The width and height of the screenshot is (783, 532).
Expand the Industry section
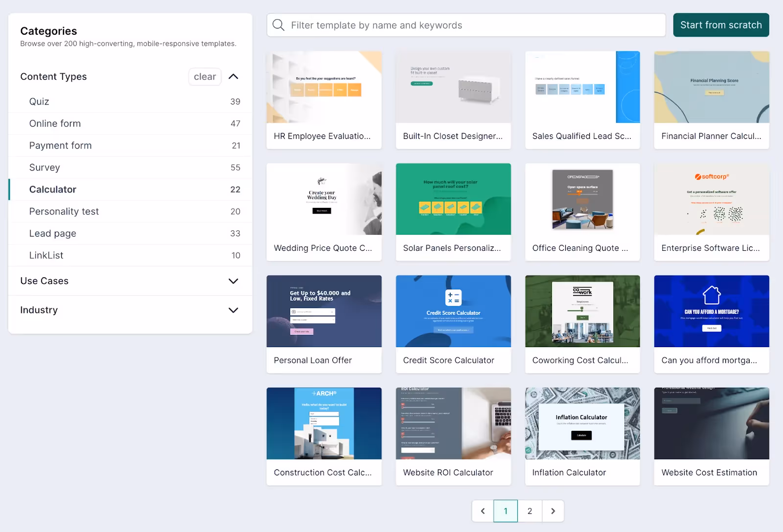pyautogui.click(x=233, y=310)
